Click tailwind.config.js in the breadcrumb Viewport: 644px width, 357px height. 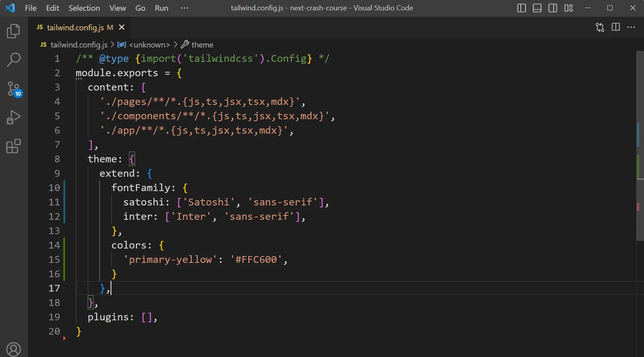pyautogui.click(x=79, y=45)
